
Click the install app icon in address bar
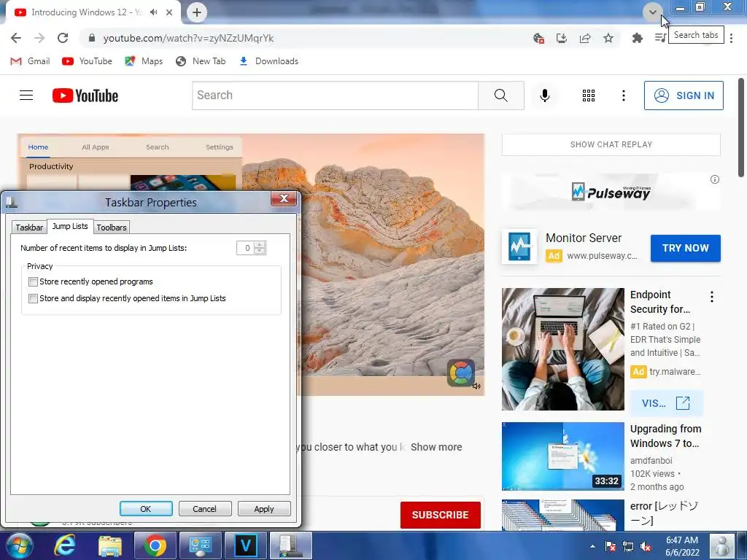point(562,38)
